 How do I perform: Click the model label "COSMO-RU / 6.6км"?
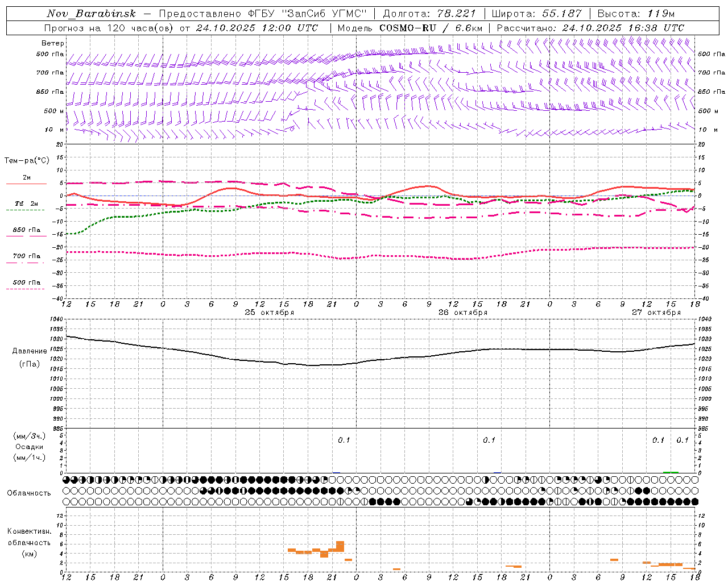(431, 28)
